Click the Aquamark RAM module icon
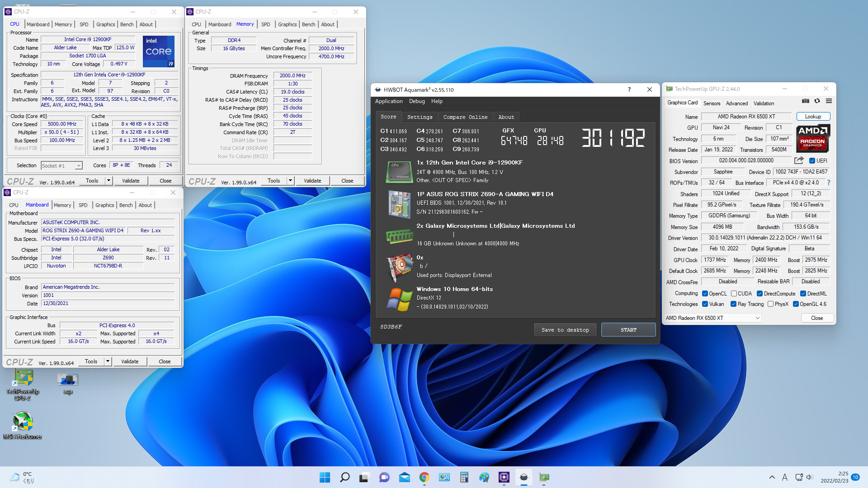The height and width of the screenshot is (488, 868). click(x=399, y=235)
